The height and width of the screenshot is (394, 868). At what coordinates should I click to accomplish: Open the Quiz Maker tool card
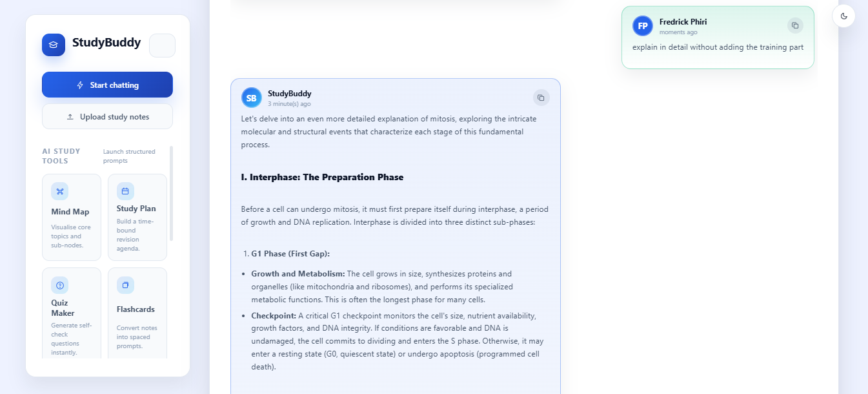coord(72,313)
